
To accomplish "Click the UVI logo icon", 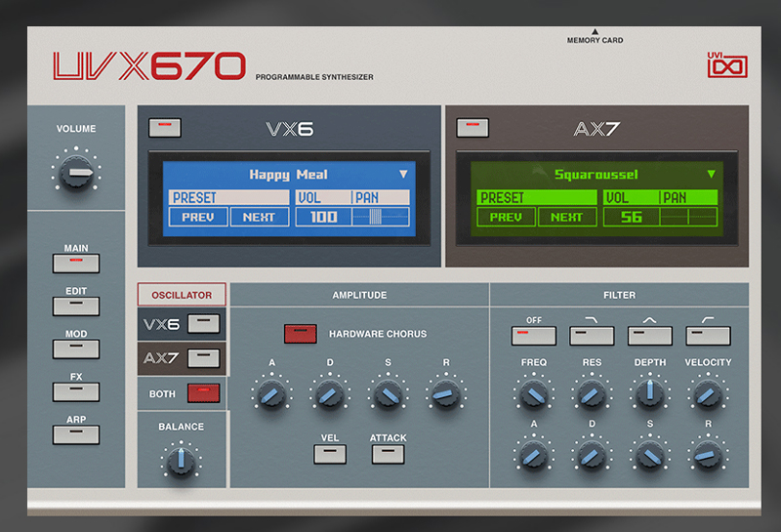I will click(x=727, y=64).
